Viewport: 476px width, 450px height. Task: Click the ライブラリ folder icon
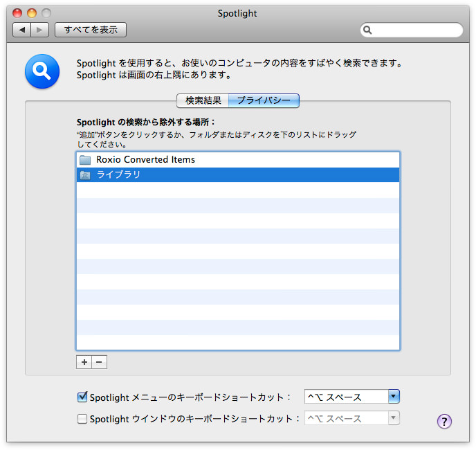click(x=85, y=175)
